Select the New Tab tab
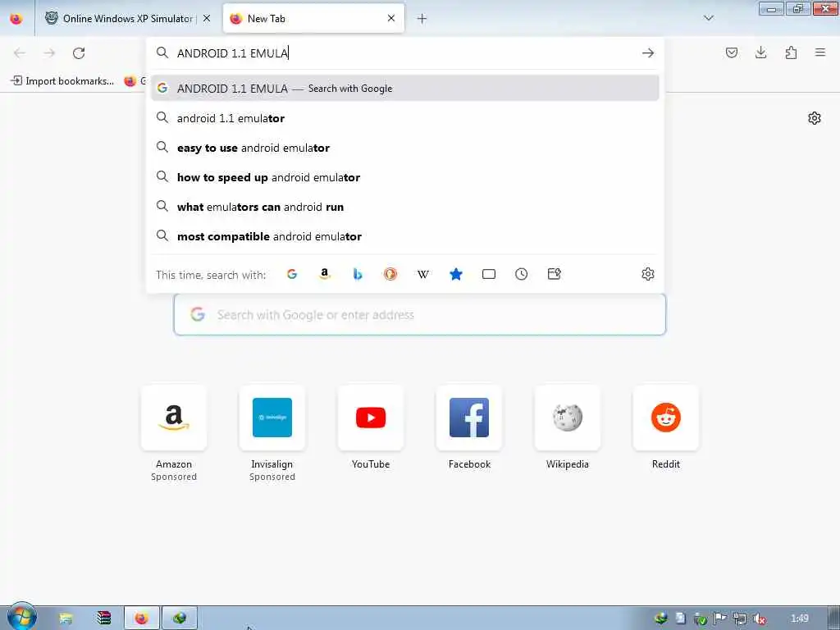This screenshot has width=840, height=630. pyautogui.click(x=313, y=19)
